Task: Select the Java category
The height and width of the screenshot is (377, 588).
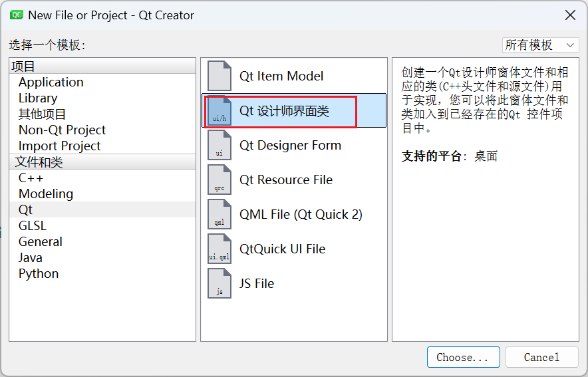Action: coord(102,257)
